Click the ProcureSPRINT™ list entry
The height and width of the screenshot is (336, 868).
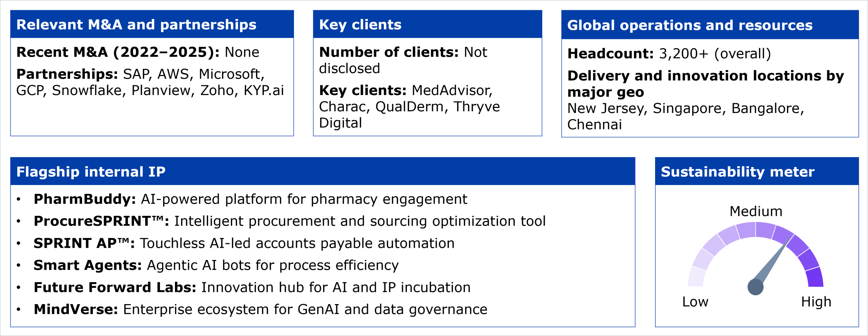tap(290, 221)
